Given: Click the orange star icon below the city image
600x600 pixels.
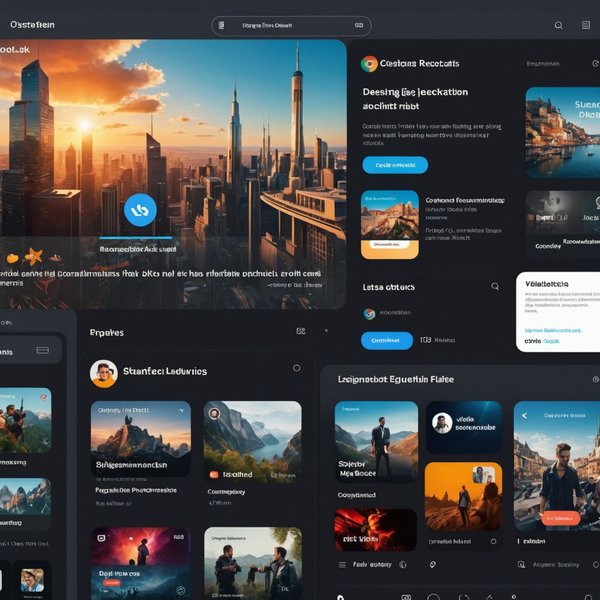Looking at the screenshot, I should click(x=34, y=256).
